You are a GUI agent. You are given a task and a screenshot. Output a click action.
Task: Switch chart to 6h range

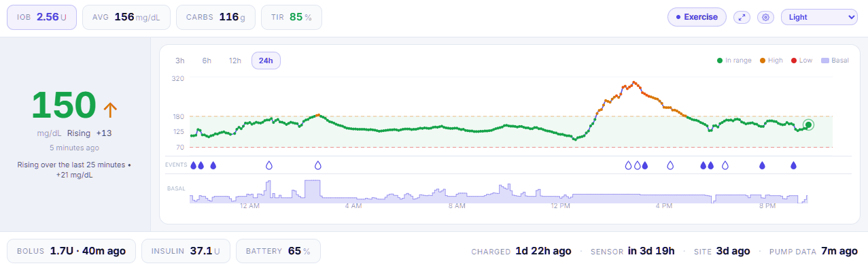point(207,61)
